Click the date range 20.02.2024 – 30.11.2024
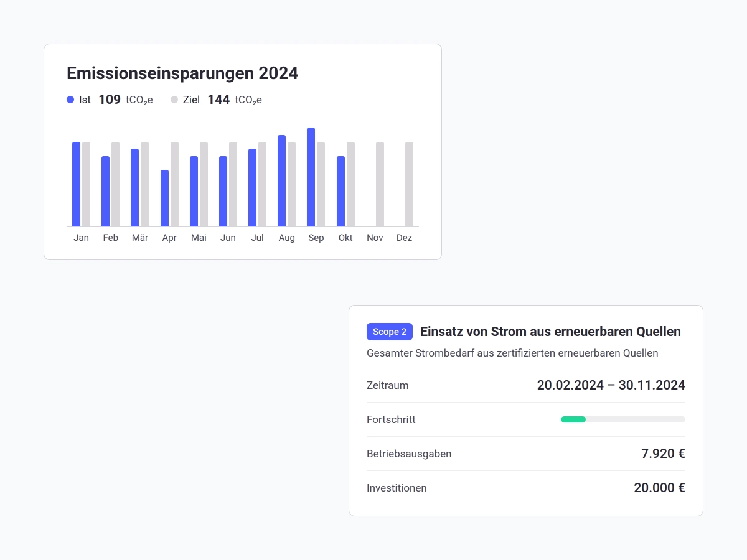747x560 pixels. click(611, 385)
